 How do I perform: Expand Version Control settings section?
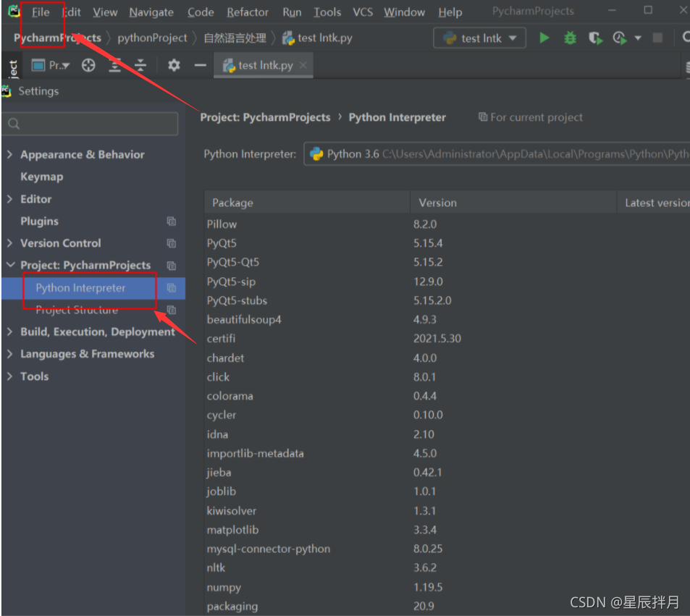coord(9,243)
